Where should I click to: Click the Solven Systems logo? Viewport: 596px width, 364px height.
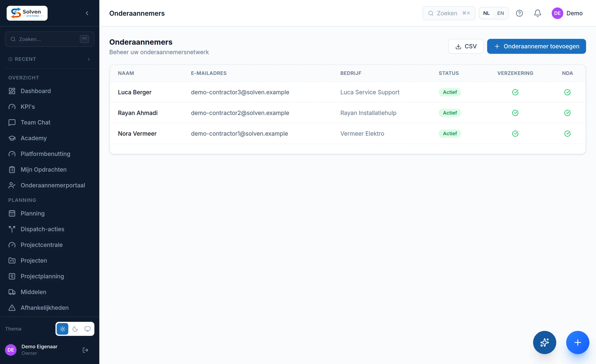[27, 13]
